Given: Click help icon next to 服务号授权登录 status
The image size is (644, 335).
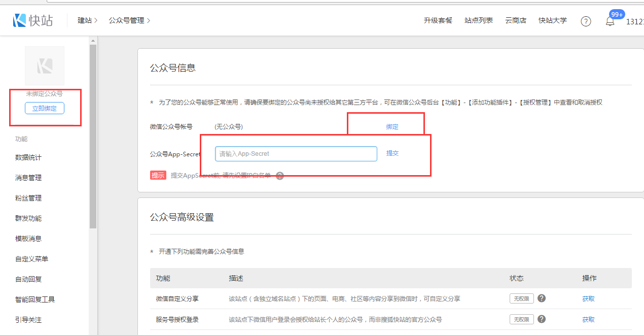Looking at the screenshot, I should coord(542,319).
